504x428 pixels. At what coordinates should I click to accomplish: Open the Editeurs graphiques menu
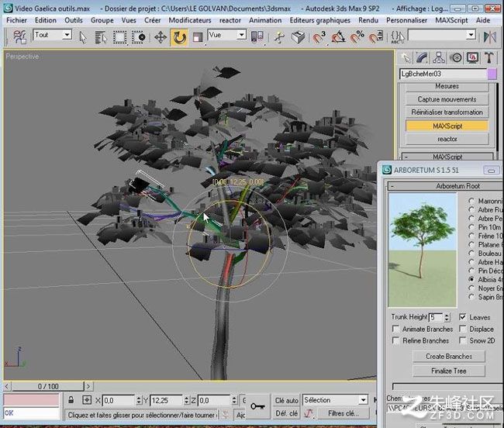319,20
